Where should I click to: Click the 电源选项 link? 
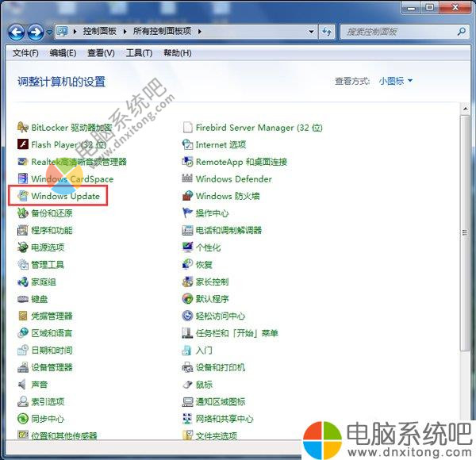(x=47, y=247)
